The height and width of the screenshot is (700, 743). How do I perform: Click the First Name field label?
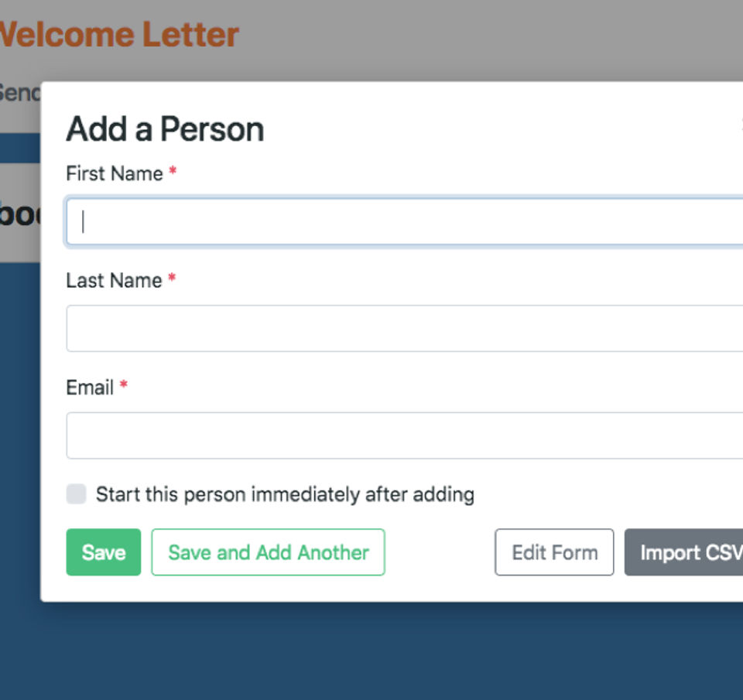115,173
